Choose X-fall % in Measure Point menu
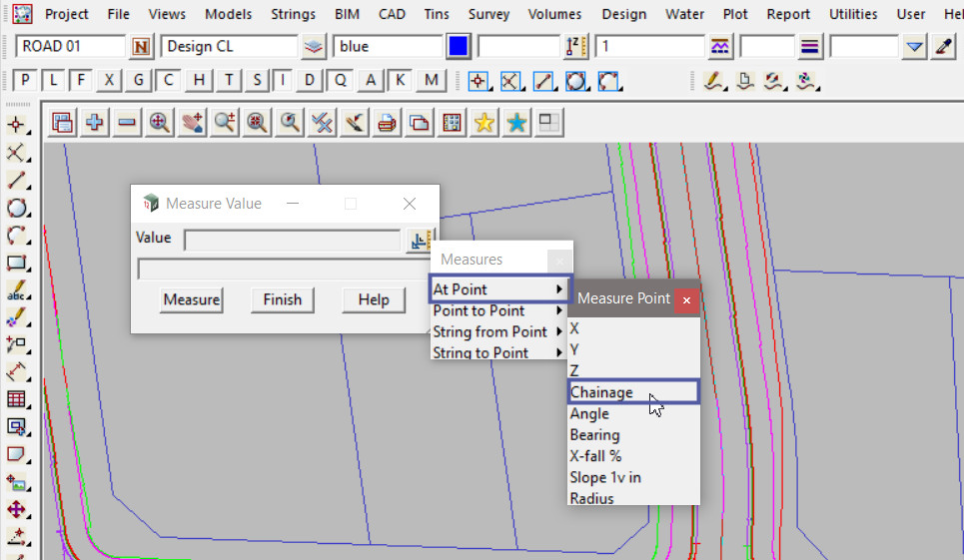 tap(634, 456)
